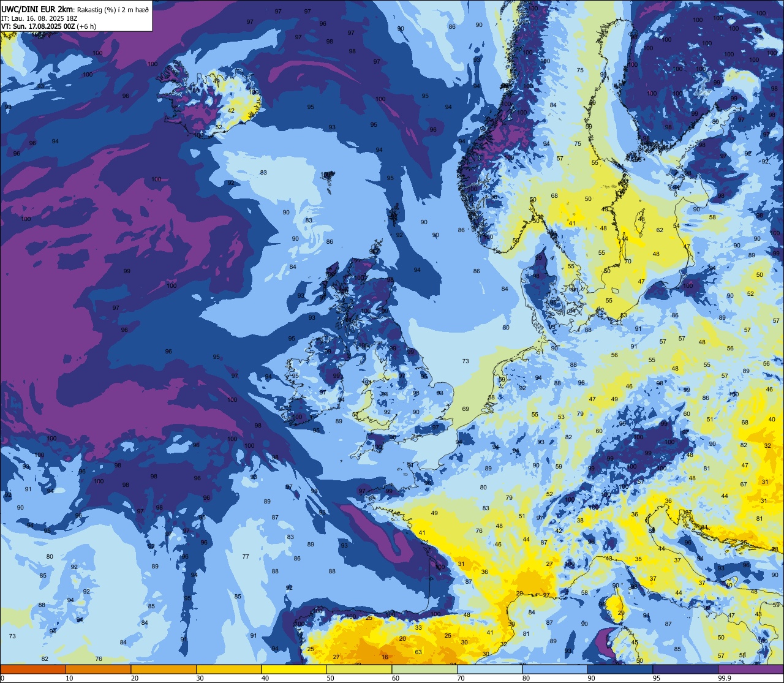Click the '33' value over northern Spain

pos(418,628)
